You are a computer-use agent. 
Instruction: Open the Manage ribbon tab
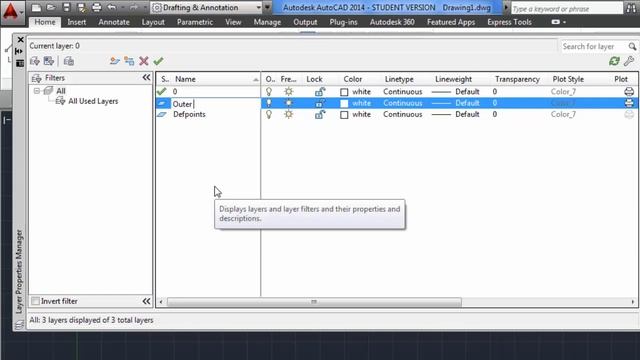267,22
